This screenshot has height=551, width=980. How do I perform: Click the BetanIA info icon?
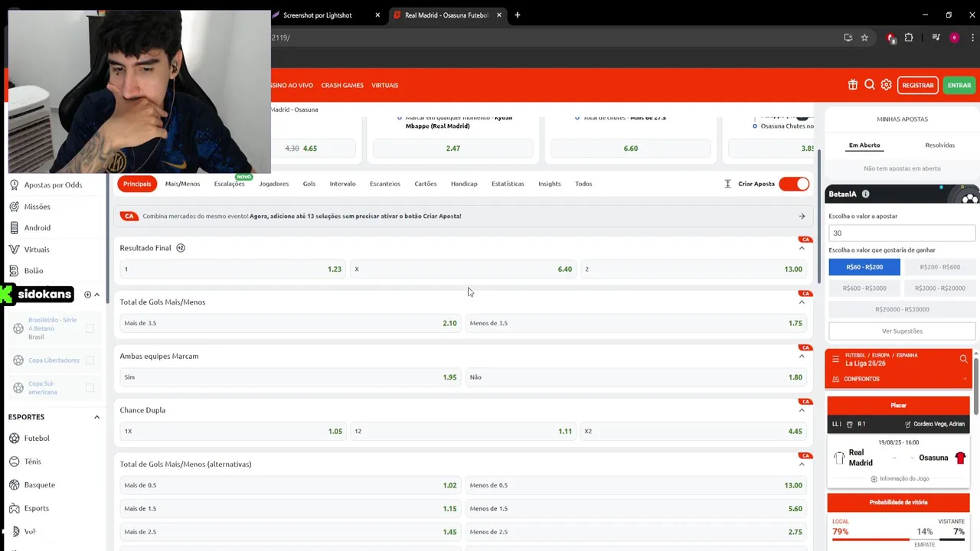click(865, 194)
